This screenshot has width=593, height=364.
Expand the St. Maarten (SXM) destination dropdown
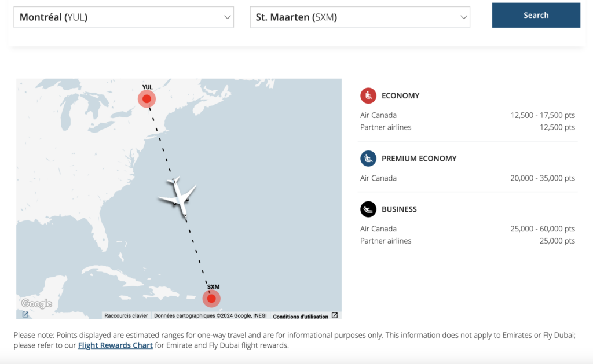pos(360,17)
